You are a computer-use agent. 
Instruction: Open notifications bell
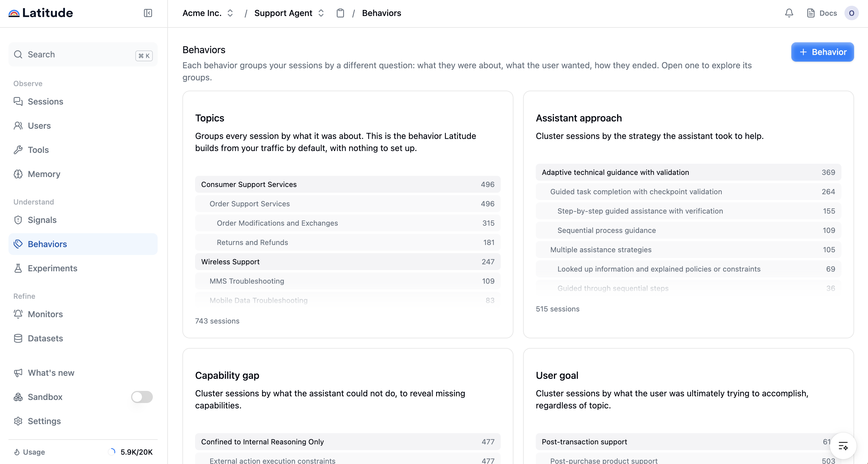tap(789, 13)
